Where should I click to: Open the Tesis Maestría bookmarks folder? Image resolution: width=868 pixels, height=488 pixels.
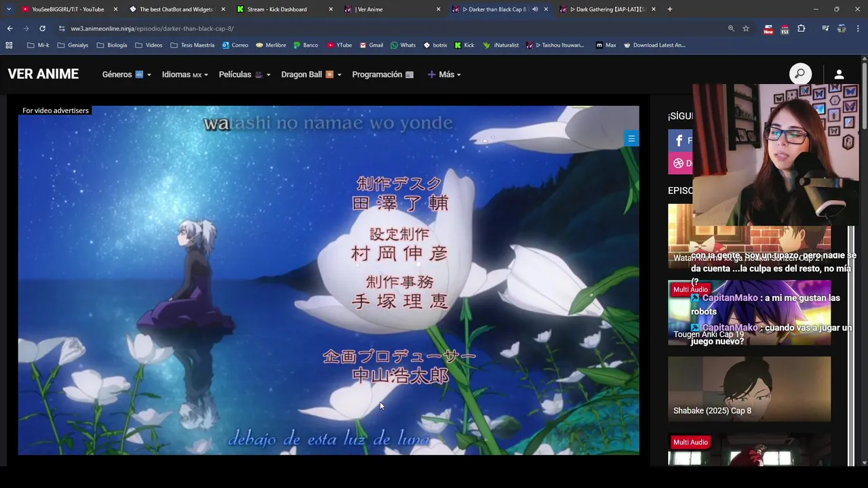[193, 45]
